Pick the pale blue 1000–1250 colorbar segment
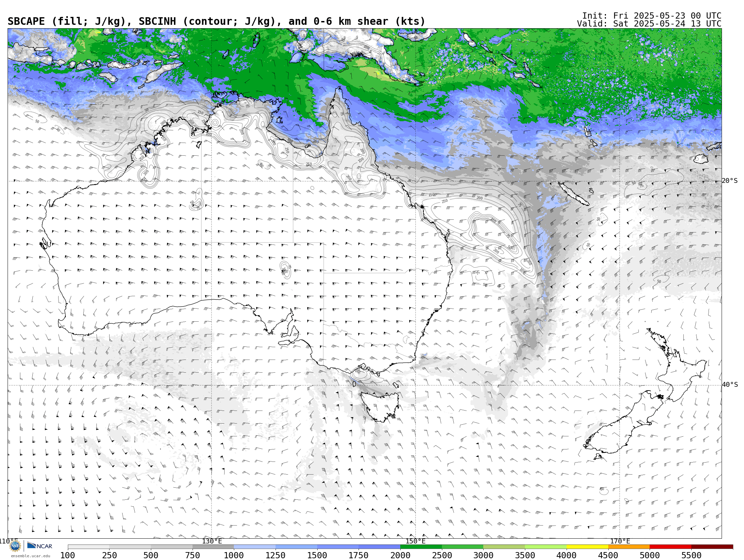744x560 pixels. (x=255, y=547)
